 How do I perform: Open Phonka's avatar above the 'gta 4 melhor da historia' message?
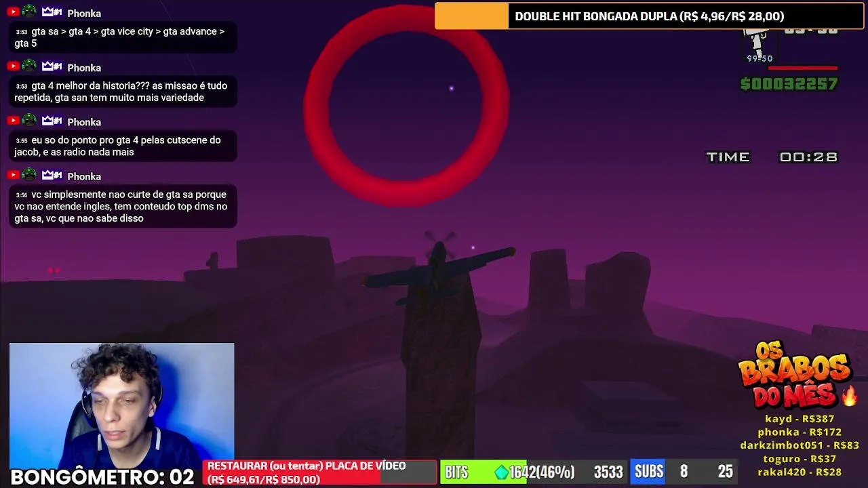[x=29, y=66]
